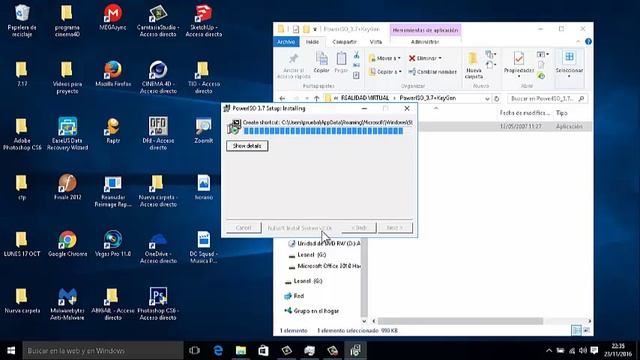Image resolution: width=640 pixels, height=360 pixels.
Task: Open the Papelera de reciclaje desktop icon
Action: (x=22, y=20)
